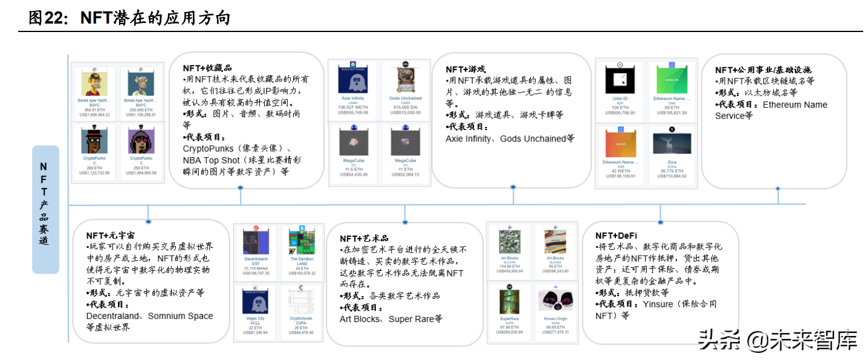Viewport: 868px width, 362px height.
Task: Click the small round logo above Zora card
Action: 672,129
